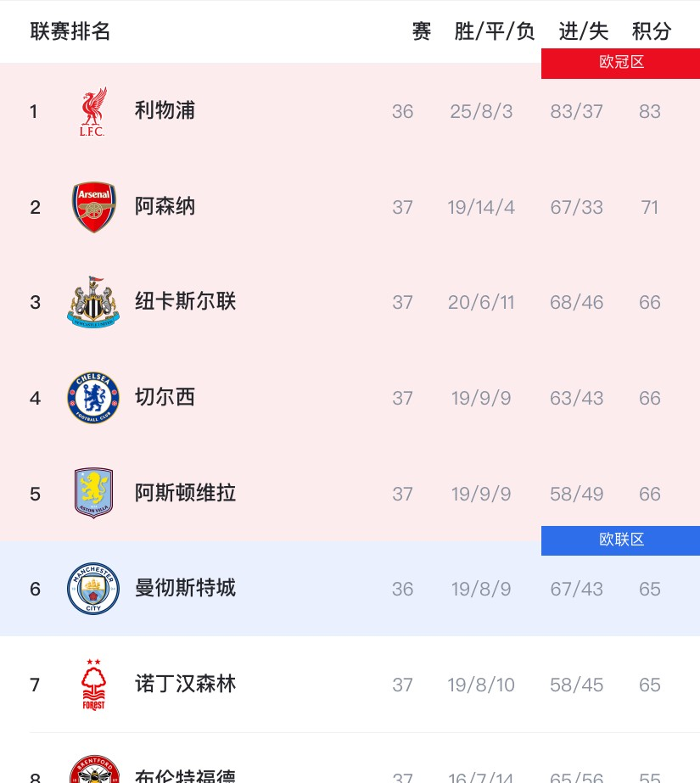Click the 进/失 column header
Screen dimensions: 700x783
[x=584, y=32]
